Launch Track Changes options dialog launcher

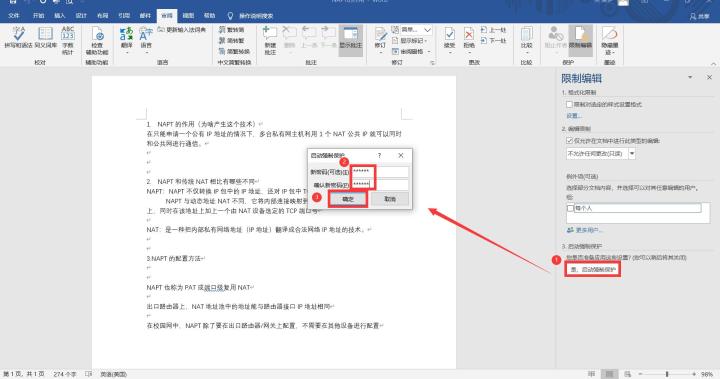click(433, 62)
